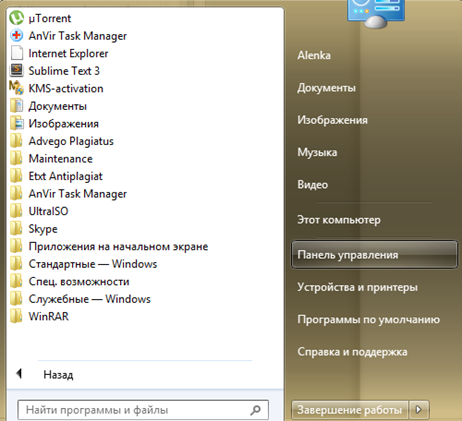Click the search magnifier icon
462x421 pixels.
(x=255, y=410)
